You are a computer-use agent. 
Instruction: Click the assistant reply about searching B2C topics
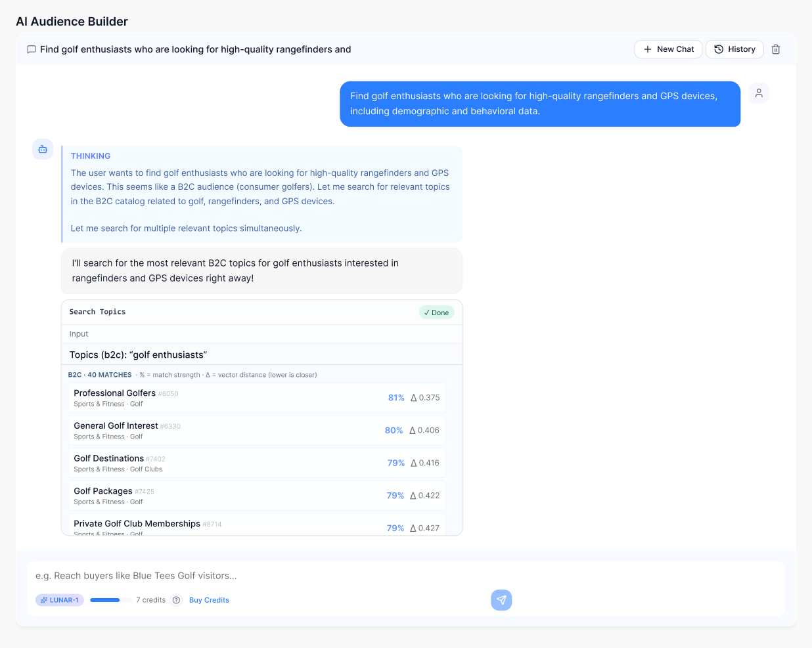[x=261, y=270]
